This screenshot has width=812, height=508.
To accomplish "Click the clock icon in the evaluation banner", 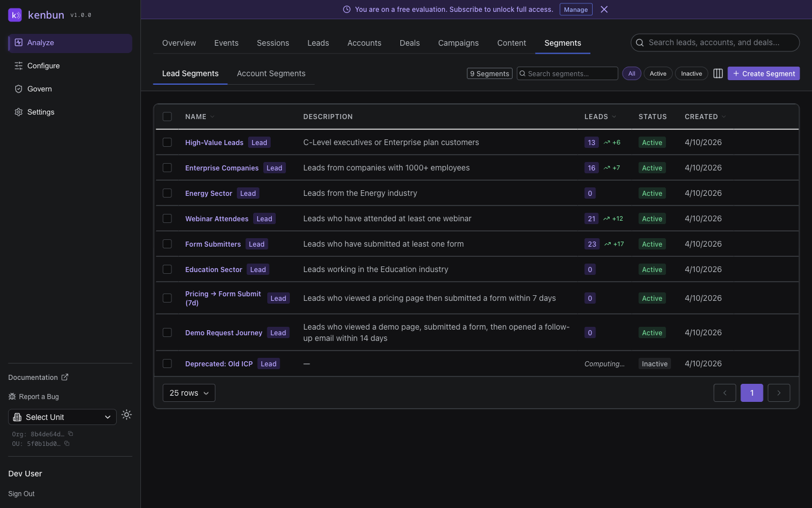I will pyautogui.click(x=347, y=10).
